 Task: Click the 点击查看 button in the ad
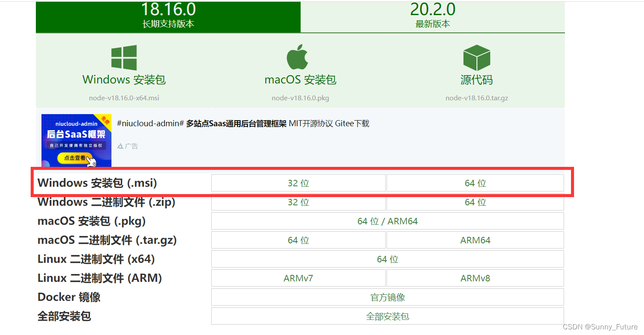click(75, 158)
